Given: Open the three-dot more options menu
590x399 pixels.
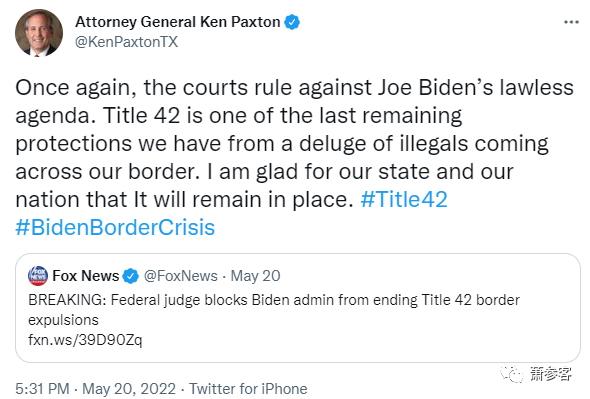Looking at the screenshot, I should click(x=571, y=22).
